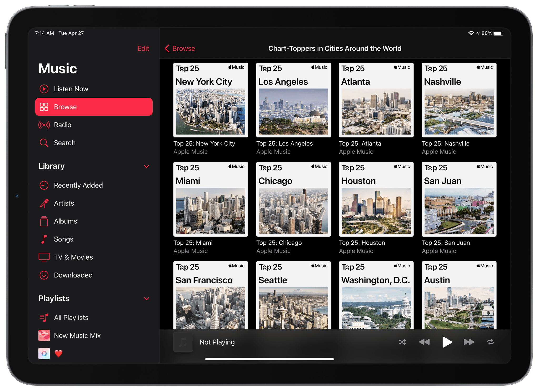Open the Austin Top 25 cover
539x392 pixels.
point(459,295)
